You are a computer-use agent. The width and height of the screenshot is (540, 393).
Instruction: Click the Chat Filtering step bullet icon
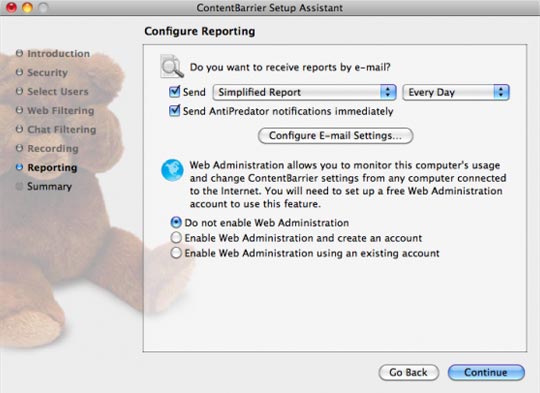(20, 129)
